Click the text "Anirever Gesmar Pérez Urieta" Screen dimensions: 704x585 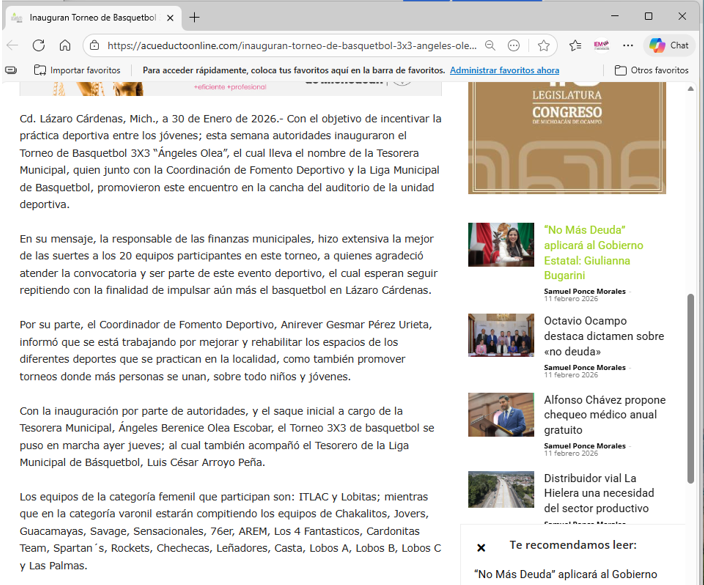[355, 325]
